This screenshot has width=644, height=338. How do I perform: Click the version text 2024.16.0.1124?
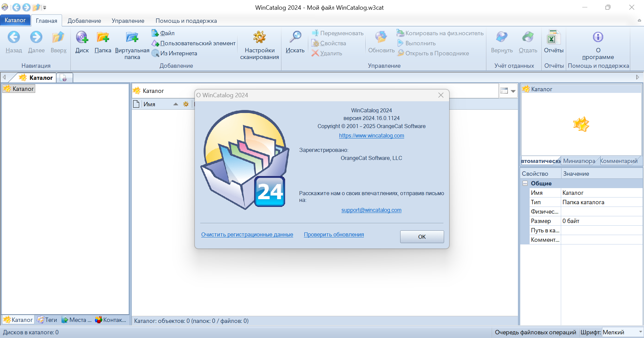(x=381, y=118)
